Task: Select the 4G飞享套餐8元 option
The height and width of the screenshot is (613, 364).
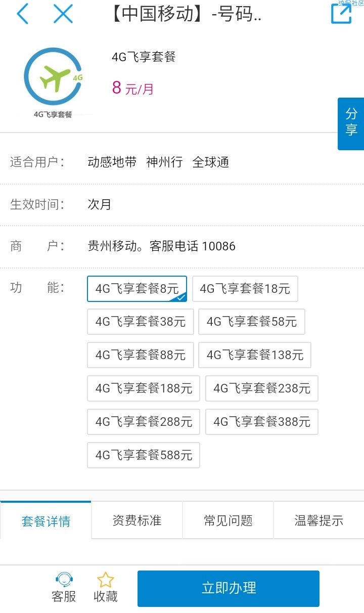Action: (137, 289)
